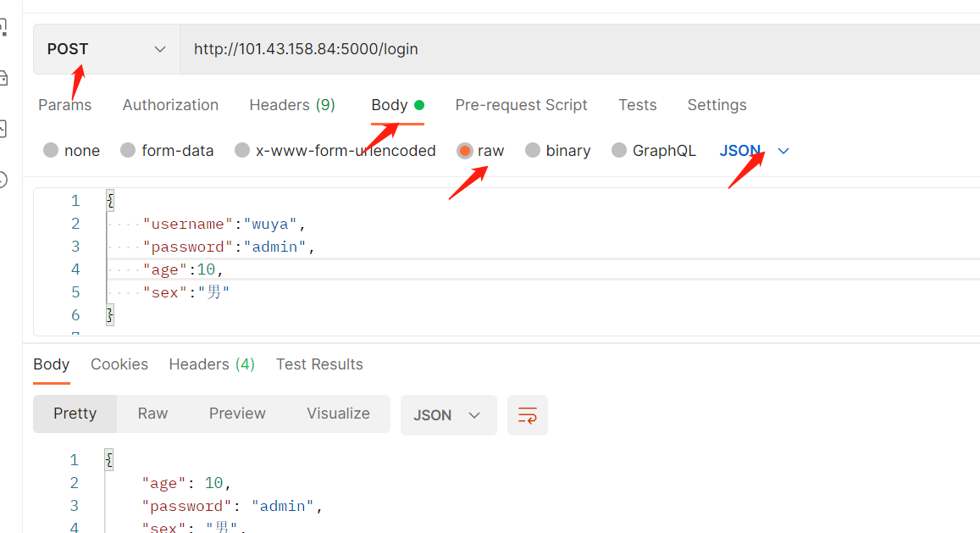Image resolution: width=980 pixels, height=533 pixels.
Task: Choose form-data body option
Action: click(128, 151)
